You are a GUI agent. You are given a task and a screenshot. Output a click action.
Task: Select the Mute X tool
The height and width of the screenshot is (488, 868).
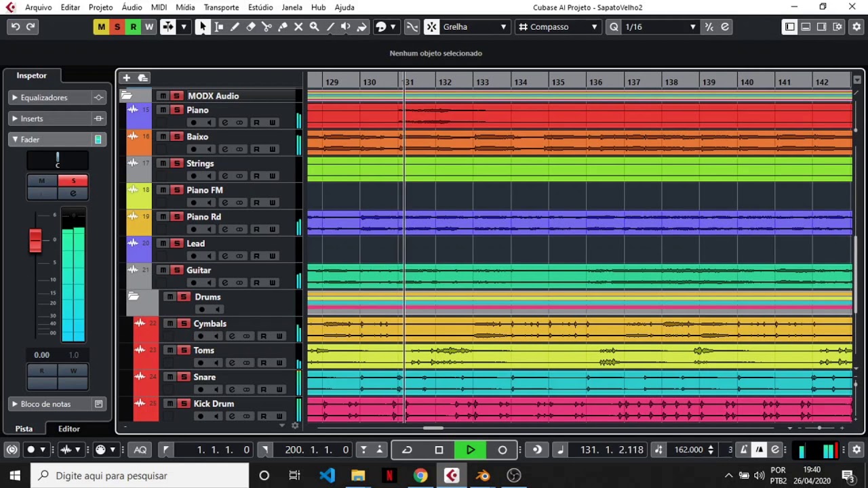pos(298,27)
